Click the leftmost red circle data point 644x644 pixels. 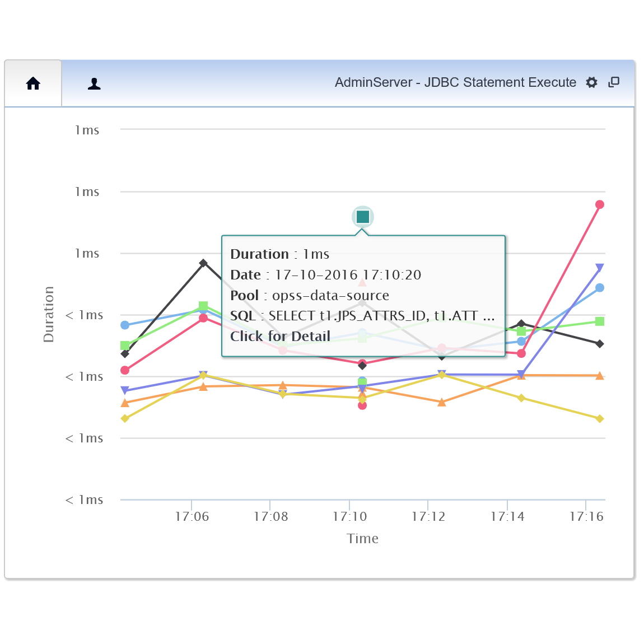point(125,371)
